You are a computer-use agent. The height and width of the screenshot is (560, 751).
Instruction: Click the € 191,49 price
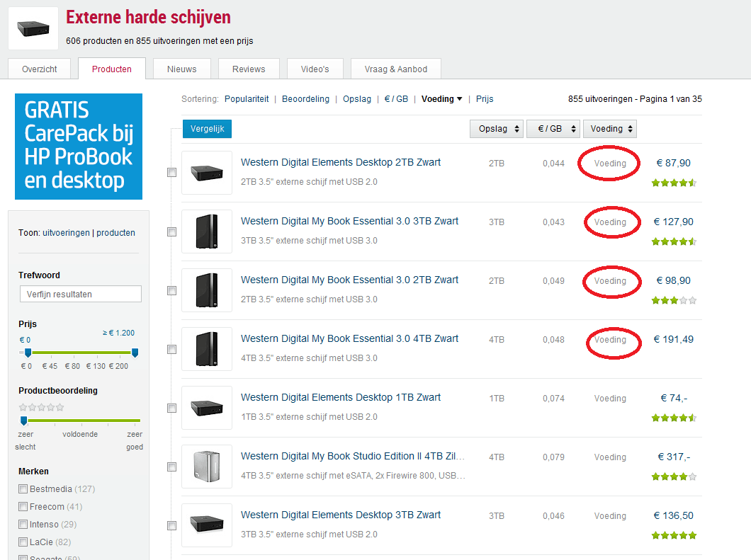click(673, 339)
